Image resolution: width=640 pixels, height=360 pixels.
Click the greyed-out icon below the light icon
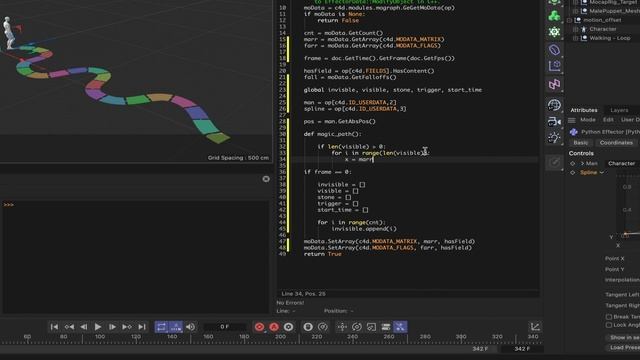pyautogui.click(x=554, y=162)
